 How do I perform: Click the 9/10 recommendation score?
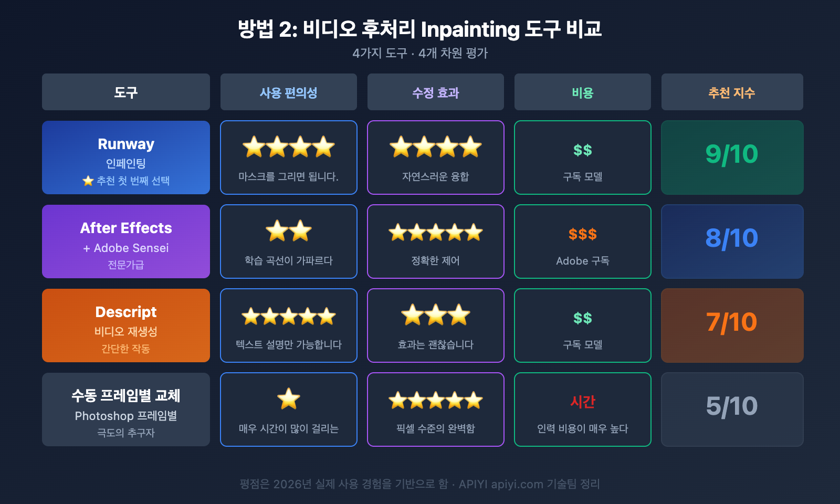(732, 154)
